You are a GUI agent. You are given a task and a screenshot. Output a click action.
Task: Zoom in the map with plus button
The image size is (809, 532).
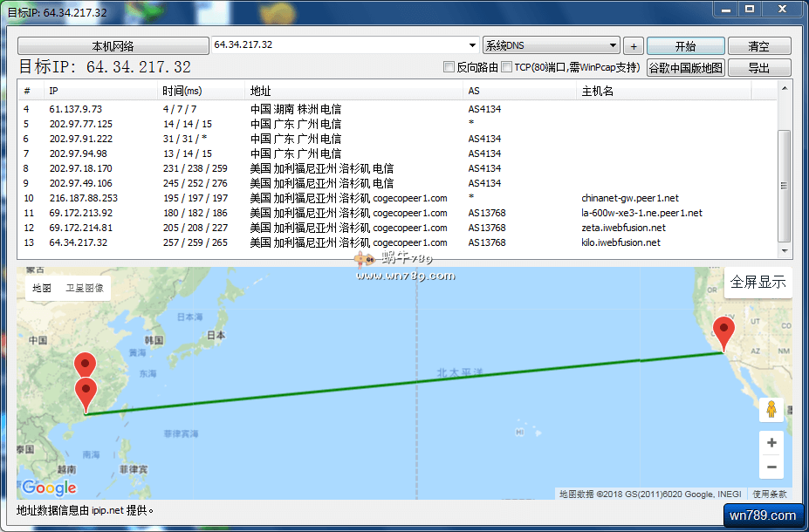click(771, 443)
